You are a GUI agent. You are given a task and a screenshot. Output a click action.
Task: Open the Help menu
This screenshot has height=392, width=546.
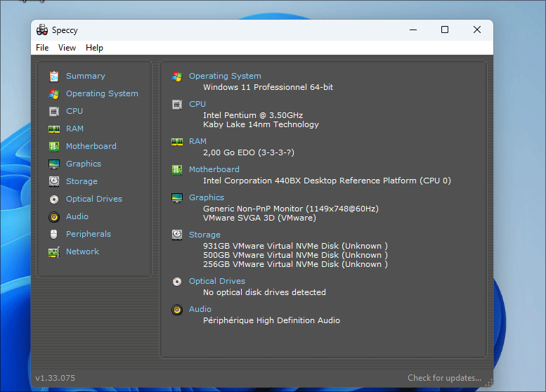point(94,48)
